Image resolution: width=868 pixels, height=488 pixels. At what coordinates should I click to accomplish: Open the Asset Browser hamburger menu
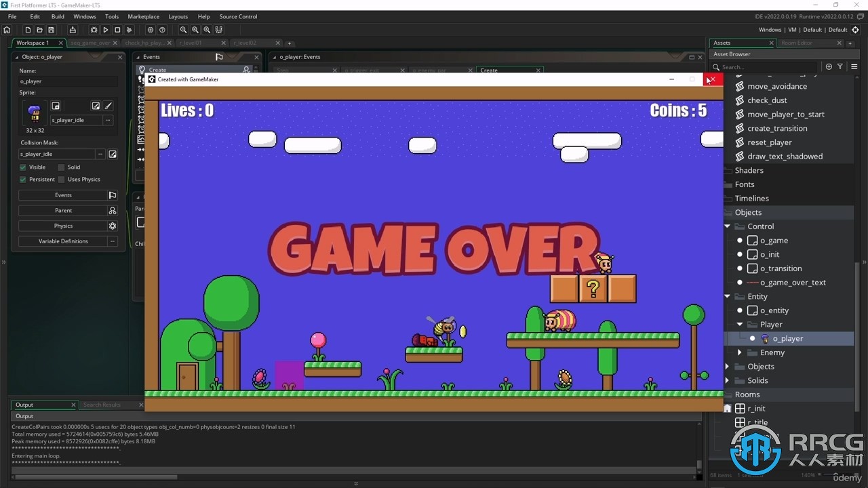[854, 66]
